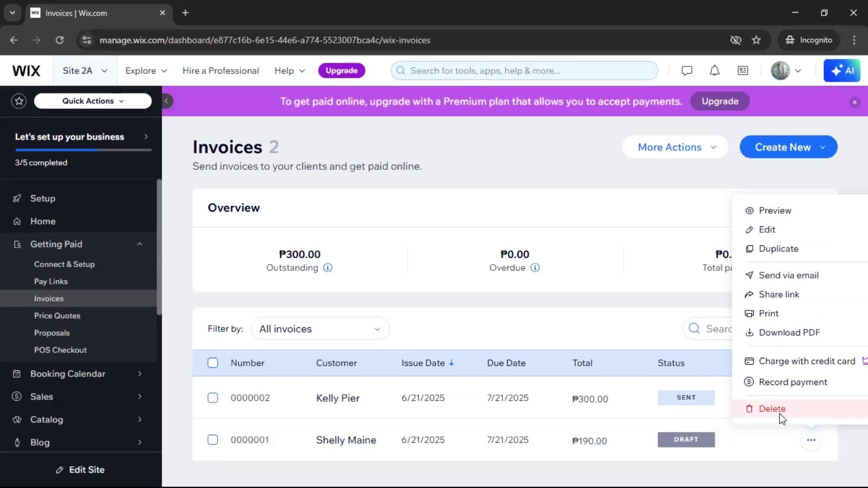This screenshot has width=868, height=488.
Task: Collapse the sidebar arrow icon
Action: point(166,101)
